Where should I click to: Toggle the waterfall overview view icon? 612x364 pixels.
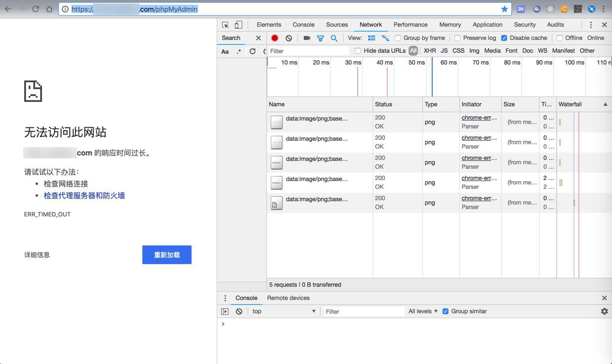coord(386,38)
